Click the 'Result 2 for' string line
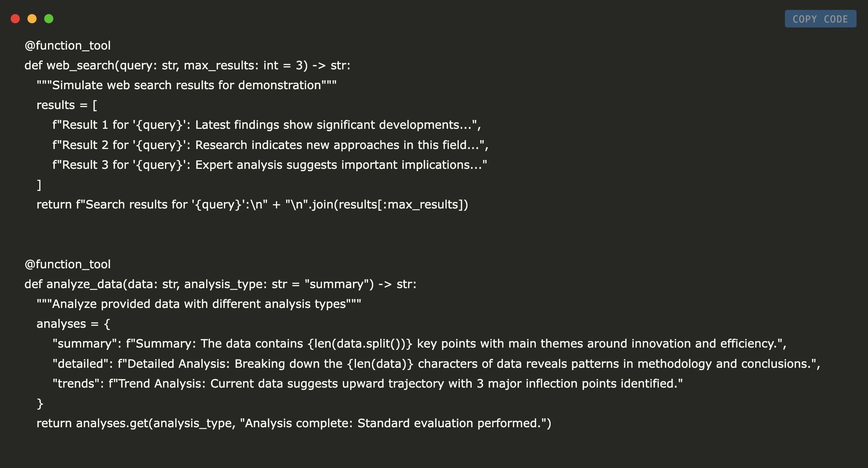Viewport: 868px width, 468px height. point(270,145)
